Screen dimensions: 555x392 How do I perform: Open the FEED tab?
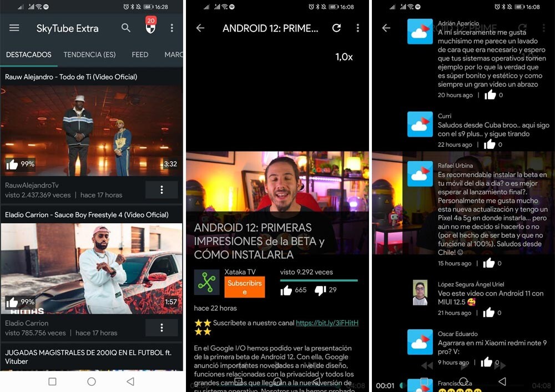click(x=139, y=54)
